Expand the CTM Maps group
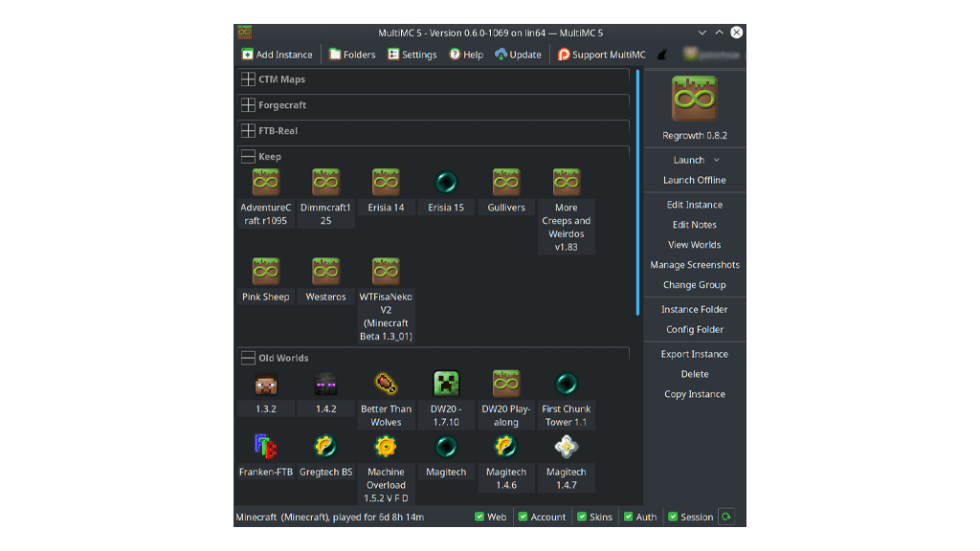Screen dimensions: 980x551 click(248, 79)
